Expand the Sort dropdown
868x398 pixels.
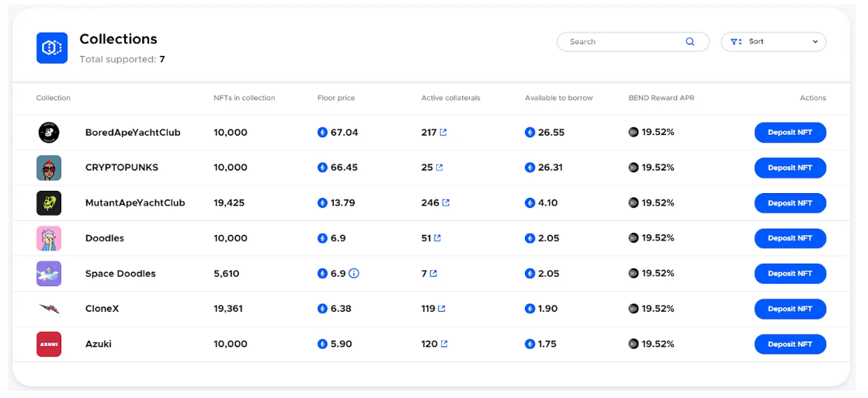773,42
